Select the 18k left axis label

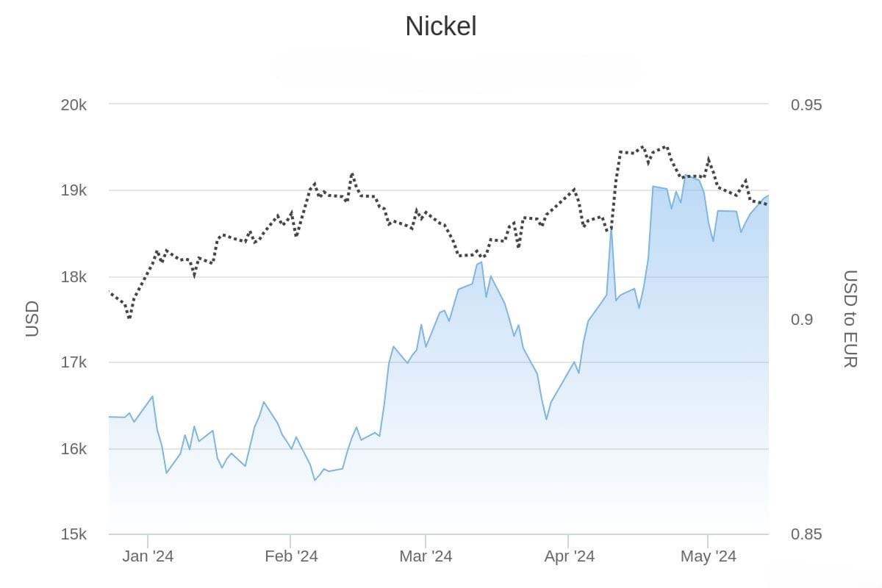[x=73, y=277]
